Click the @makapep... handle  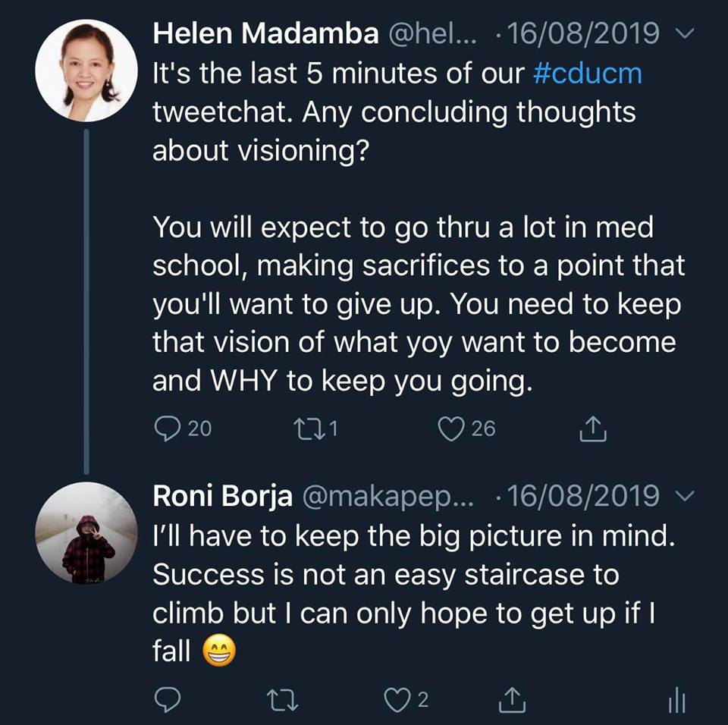(388, 496)
